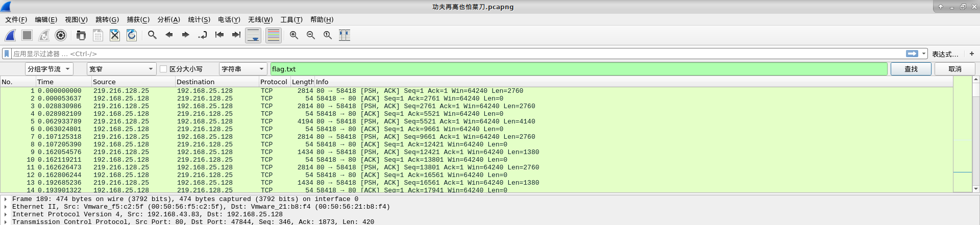Open the 文件(F) menu
The width and height of the screenshot is (980, 225).
16,19
